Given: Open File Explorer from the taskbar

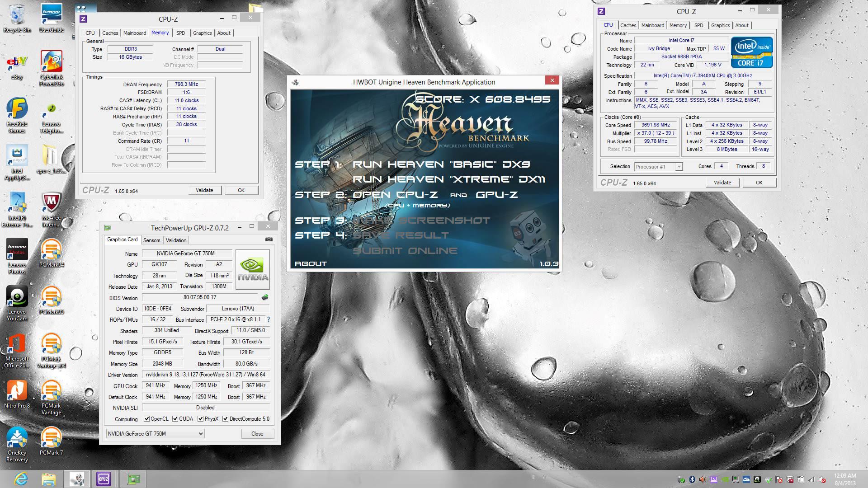Looking at the screenshot, I should [48, 479].
